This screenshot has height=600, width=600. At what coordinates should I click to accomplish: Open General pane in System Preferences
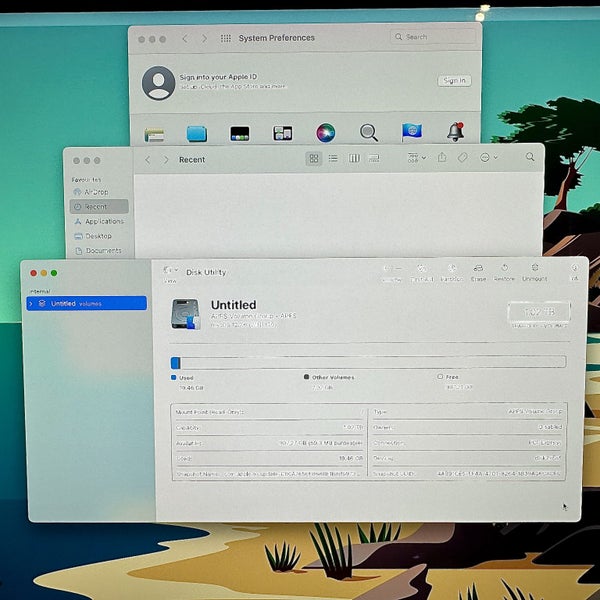click(x=154, y=135)
